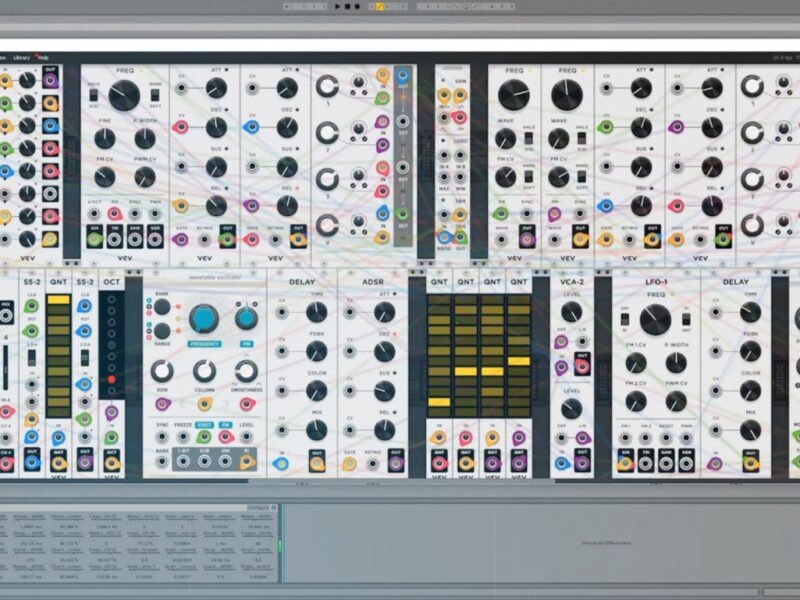The height and width of the screenshot is (600, 800).
Task: Click the OUT jack on the lower-left DELAY module
Action: [x=316, y=462]
